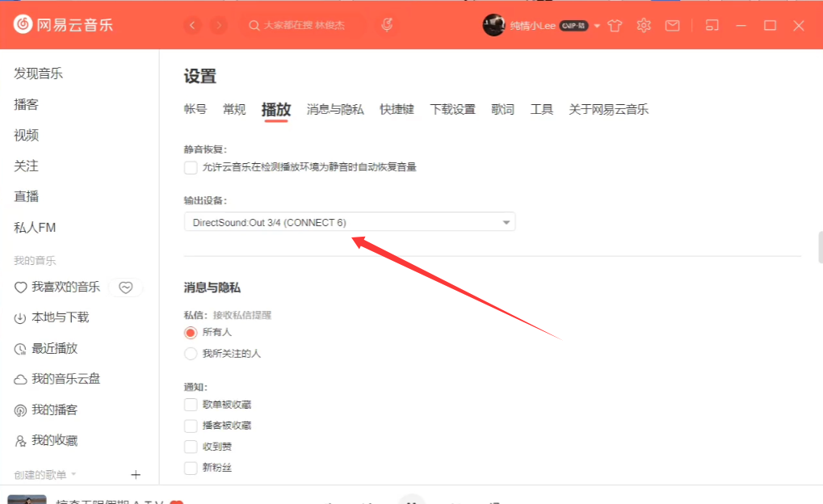Open 私人FM in the sidebar
The width and height of the screenshot is (823, 504).
[x=34, y=227]
